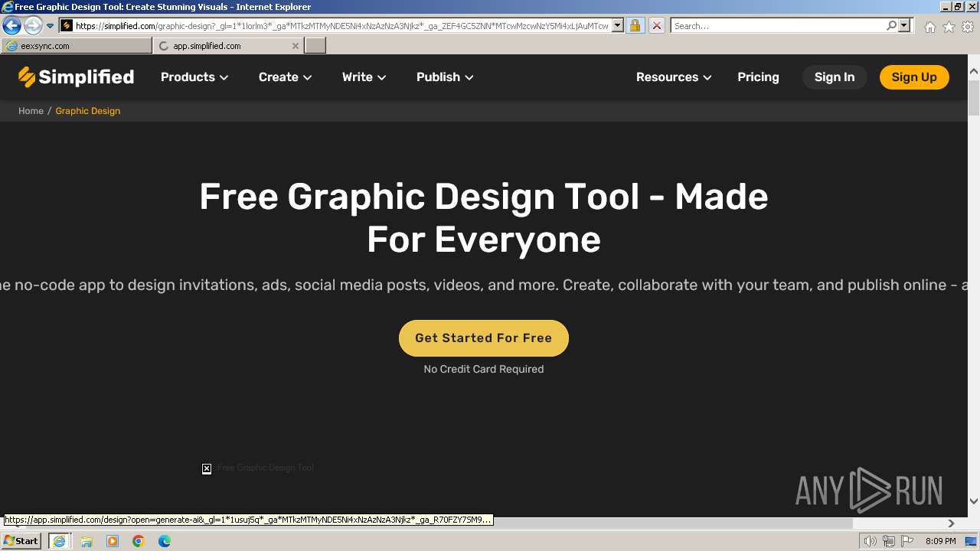Expand the address bar URL dropdown

click(618, 25)
